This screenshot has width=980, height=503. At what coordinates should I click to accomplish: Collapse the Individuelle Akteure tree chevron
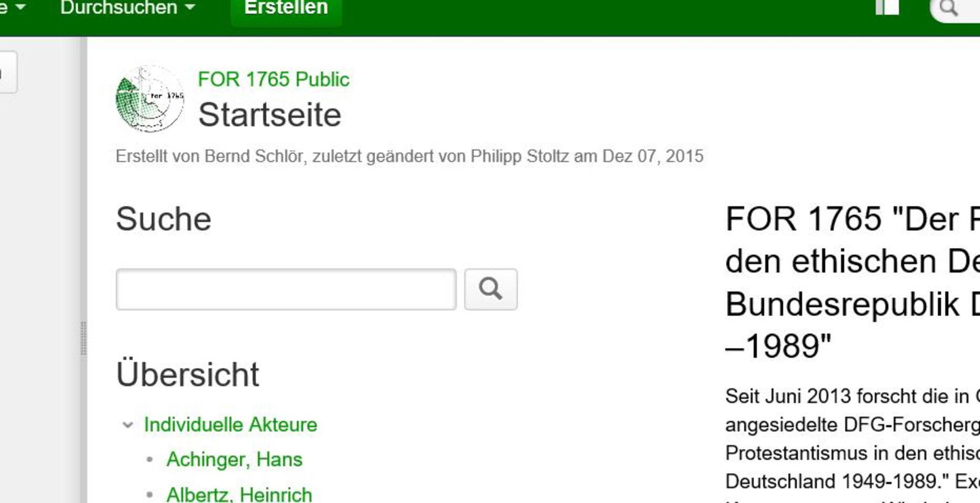coord(127,425)
